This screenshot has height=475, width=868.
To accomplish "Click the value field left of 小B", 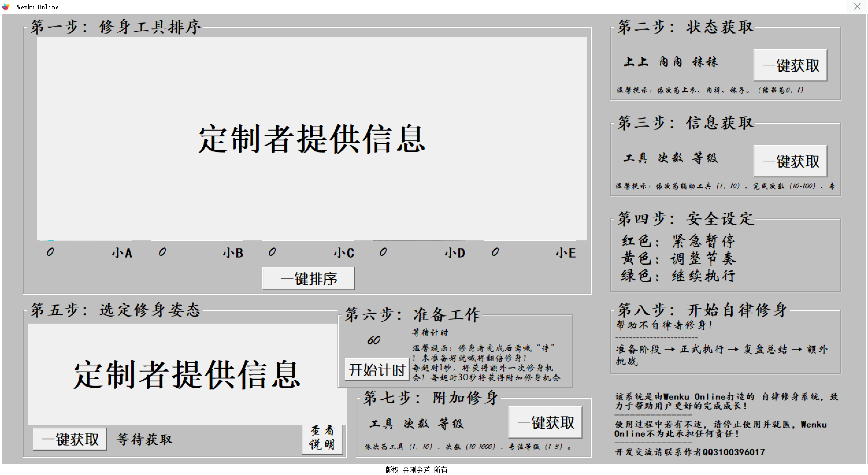I will [162, 252].
